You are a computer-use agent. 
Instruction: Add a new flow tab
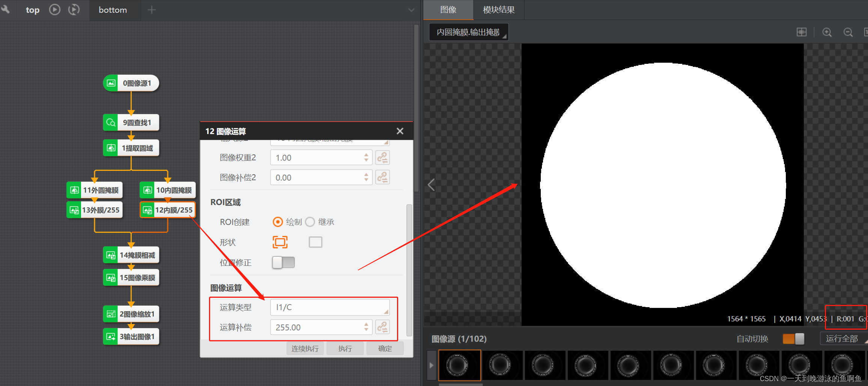152,10
